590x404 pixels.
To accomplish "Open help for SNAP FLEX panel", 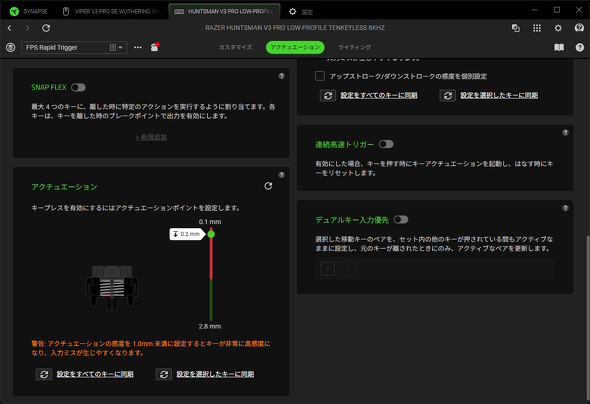I will [x=281, y=76].
